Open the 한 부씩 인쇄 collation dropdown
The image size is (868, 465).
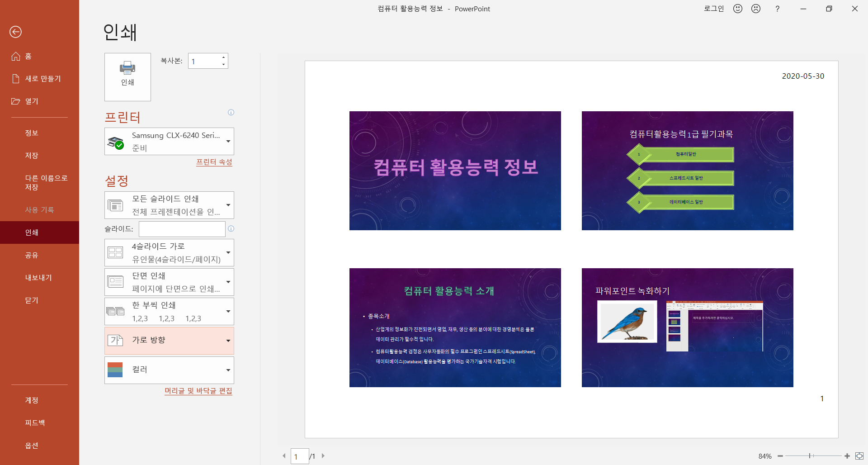(x=169, y=312)
